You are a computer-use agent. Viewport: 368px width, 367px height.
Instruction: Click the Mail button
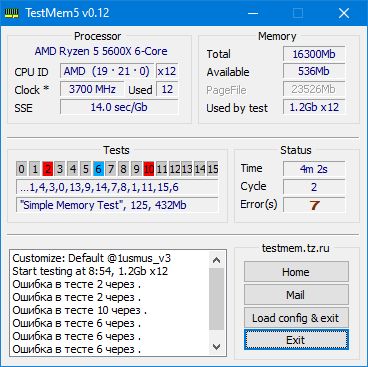(x=296, y=295)
